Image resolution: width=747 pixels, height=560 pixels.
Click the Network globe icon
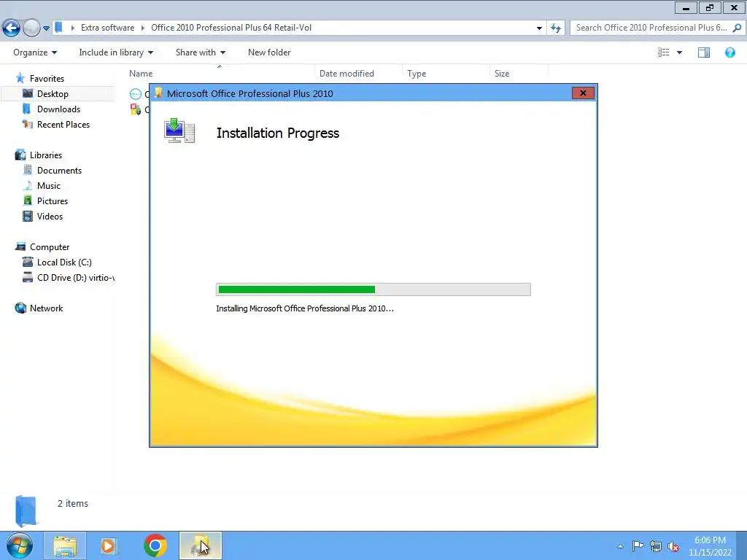(20, 308)
